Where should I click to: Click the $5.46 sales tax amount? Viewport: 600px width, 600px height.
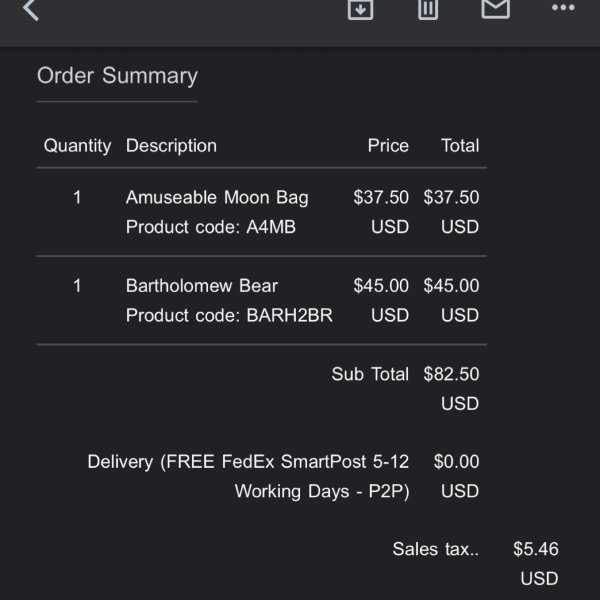(x=536, y=564)
